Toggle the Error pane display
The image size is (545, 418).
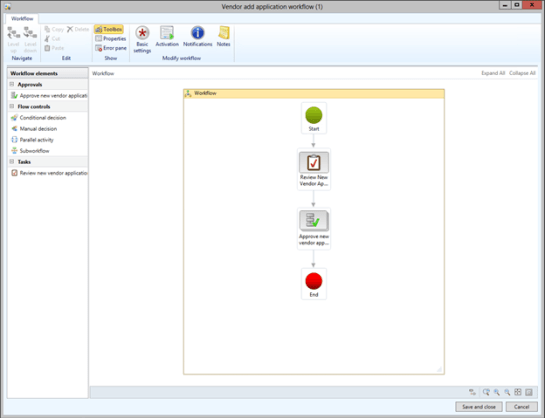point(111,48)
